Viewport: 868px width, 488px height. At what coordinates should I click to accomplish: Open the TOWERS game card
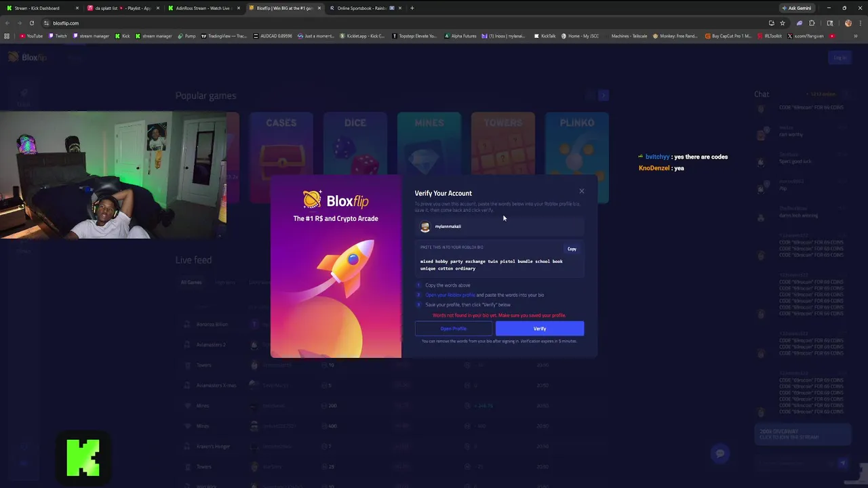[x=502, y=157]
